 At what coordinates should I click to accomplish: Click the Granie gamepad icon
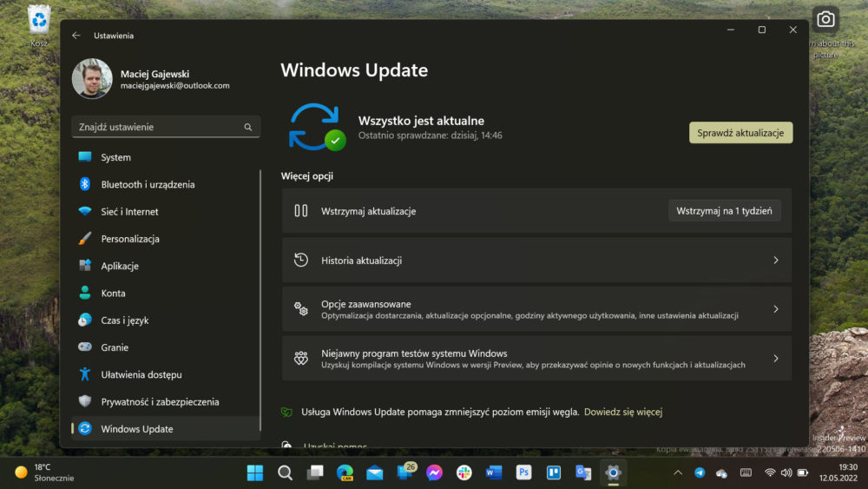(85, 347)
